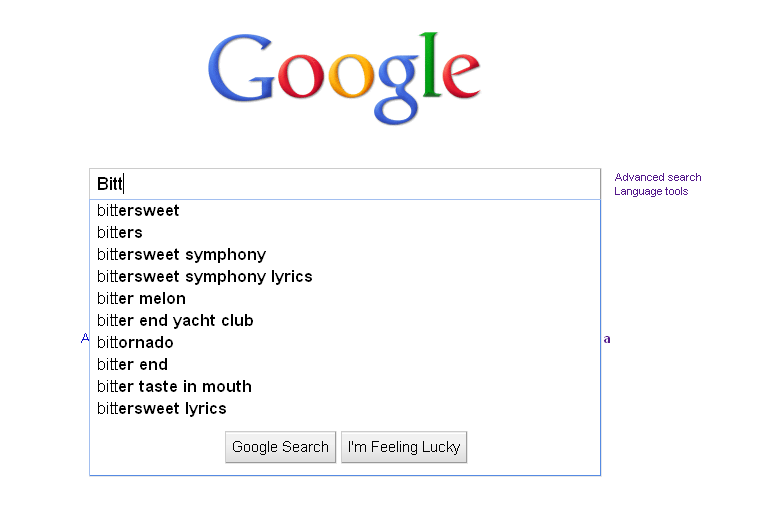
Task: Click the Google Search button
Action: [280, 447]
